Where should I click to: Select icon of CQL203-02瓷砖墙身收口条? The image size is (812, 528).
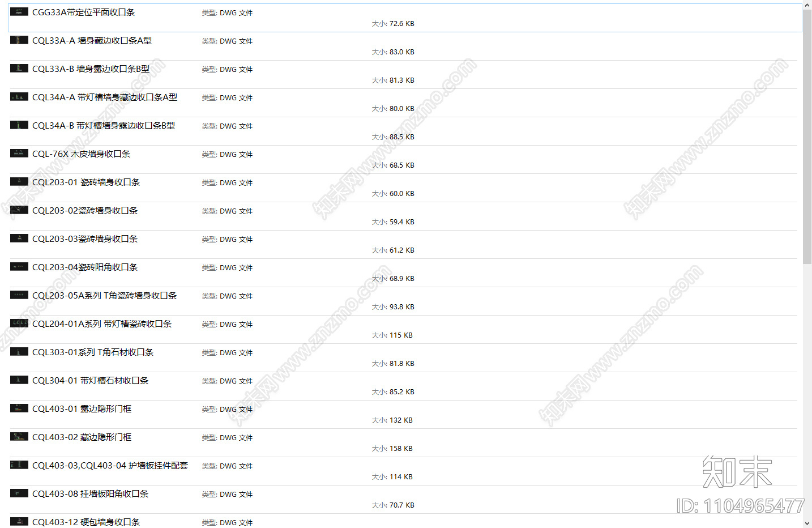point(19,210)
